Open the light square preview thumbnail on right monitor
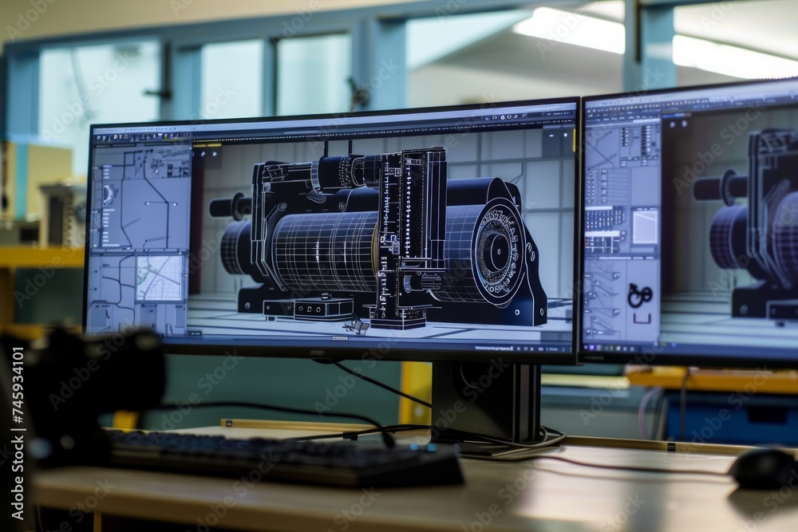Viewport: 798px width, 532px height. click(646, 227)
